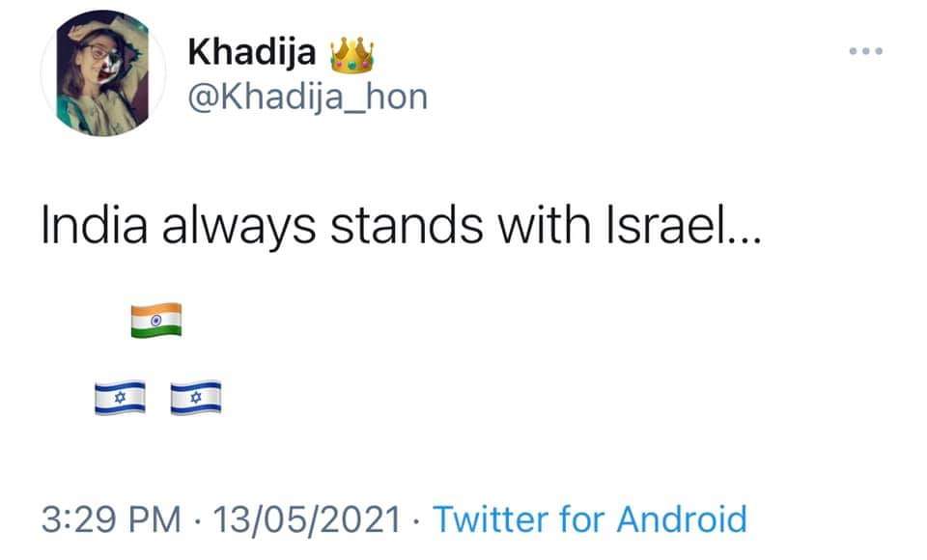Open the display name Khadija

(252, 53)
